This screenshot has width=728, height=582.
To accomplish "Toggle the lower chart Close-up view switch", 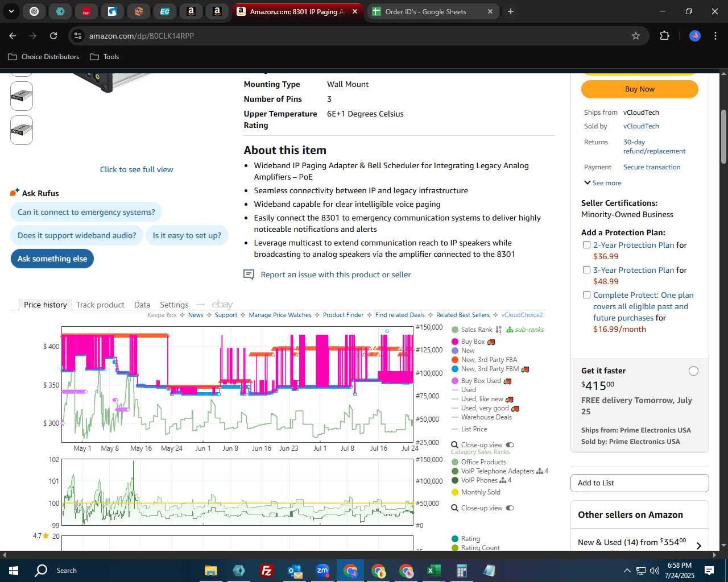I will click(510, 508).
